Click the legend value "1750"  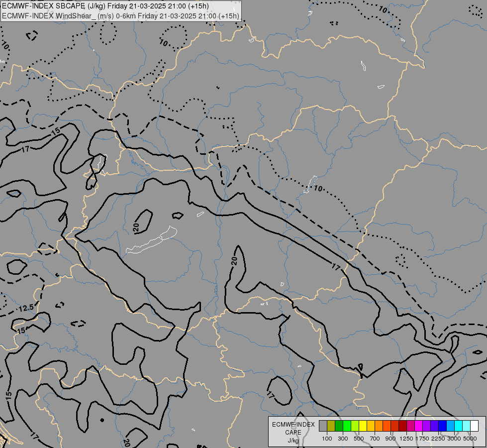[x=422, y=439]
